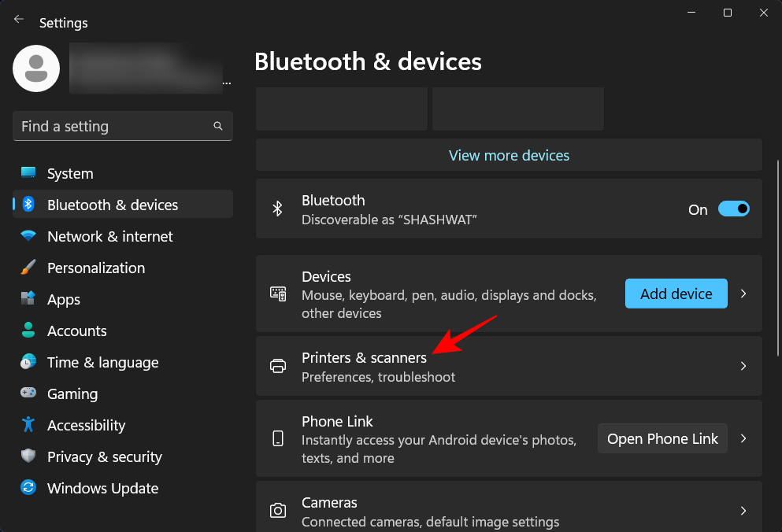The width and height of the screenshot is (782, 532).
Task: Click the Windows Update sync icon
Action: click(28, 488)
